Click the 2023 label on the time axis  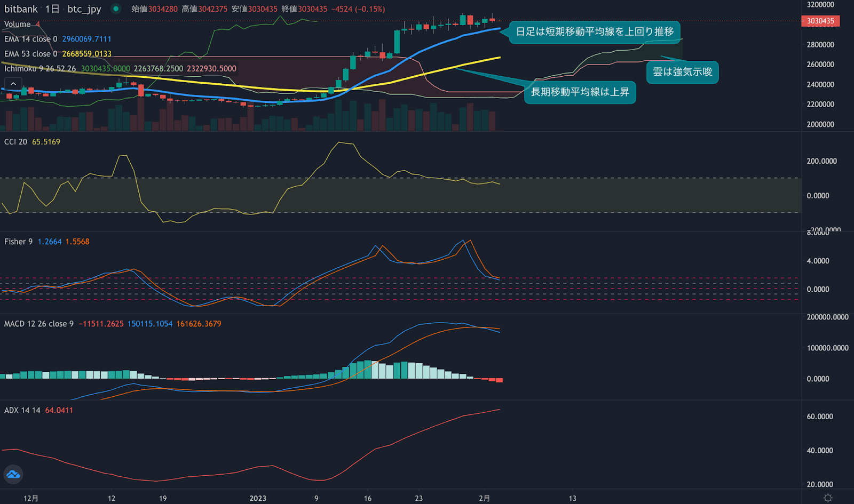coord(258,498)
